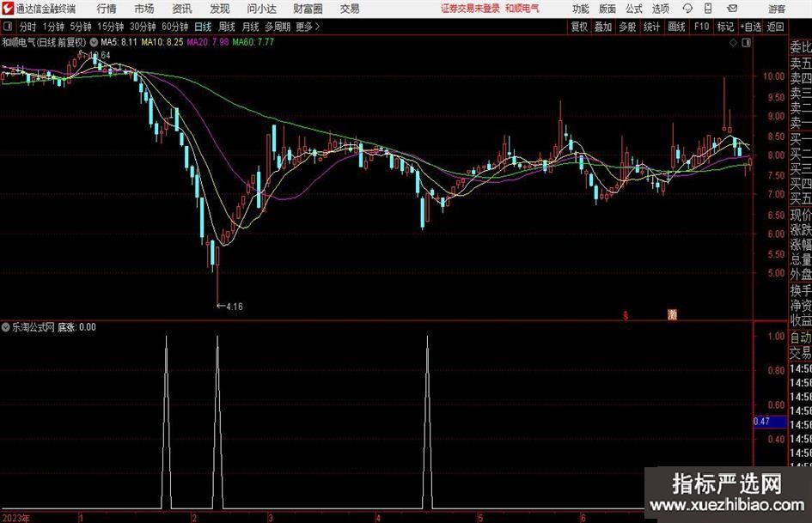812x523 pixels.
Task: Open the 市场 menu
Action: point(144,9)
